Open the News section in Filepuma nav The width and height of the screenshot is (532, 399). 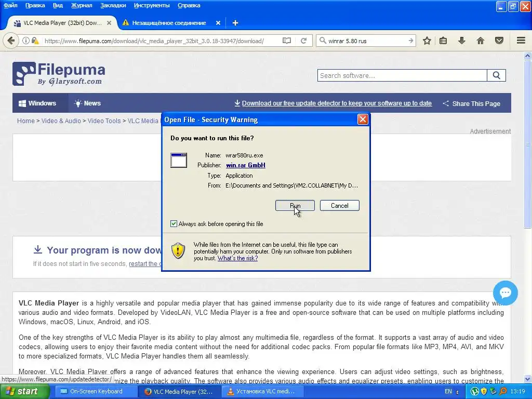[87, 103]
